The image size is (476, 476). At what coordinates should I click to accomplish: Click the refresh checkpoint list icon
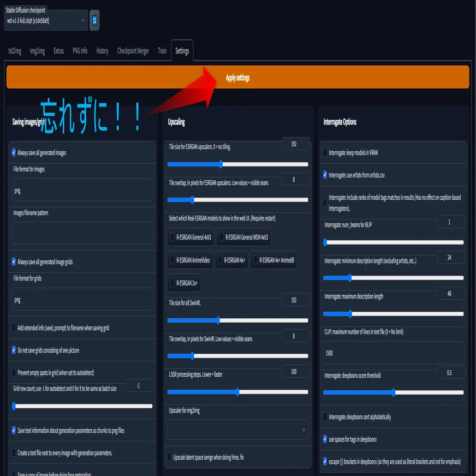point(94,20)
